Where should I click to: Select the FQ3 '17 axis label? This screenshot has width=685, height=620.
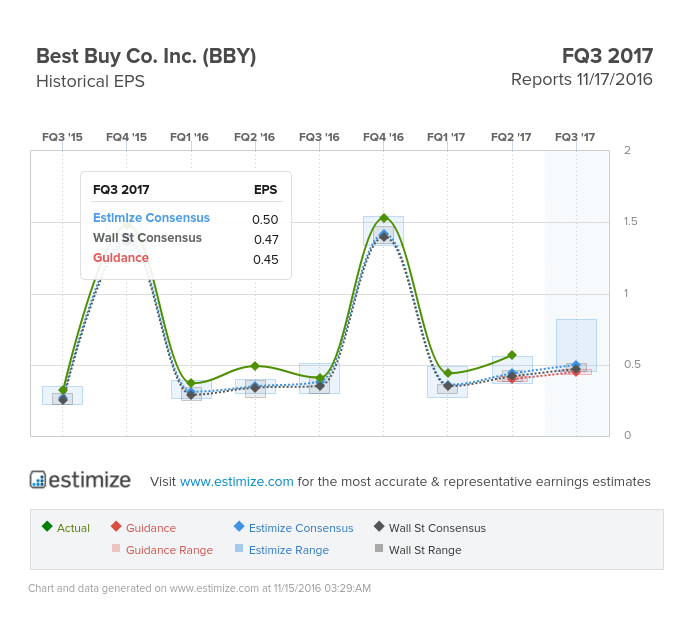[x=575, y=137]
